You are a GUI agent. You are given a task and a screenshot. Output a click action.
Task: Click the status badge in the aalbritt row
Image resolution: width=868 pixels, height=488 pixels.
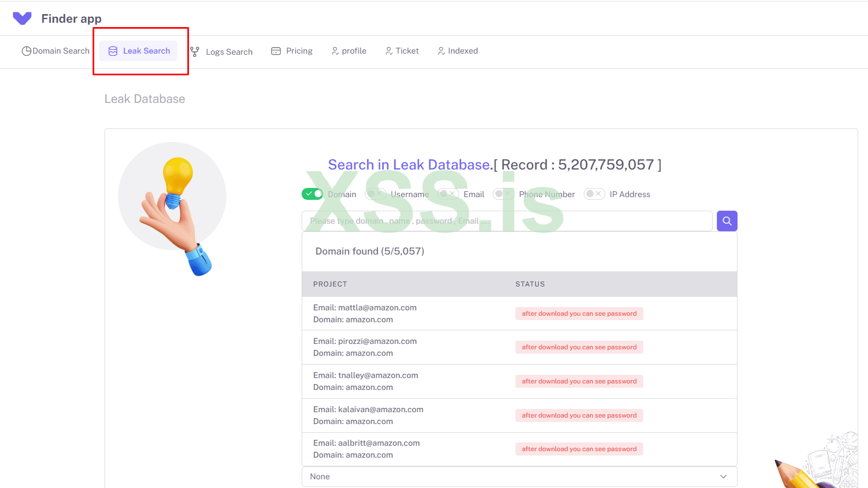[579, 449]
